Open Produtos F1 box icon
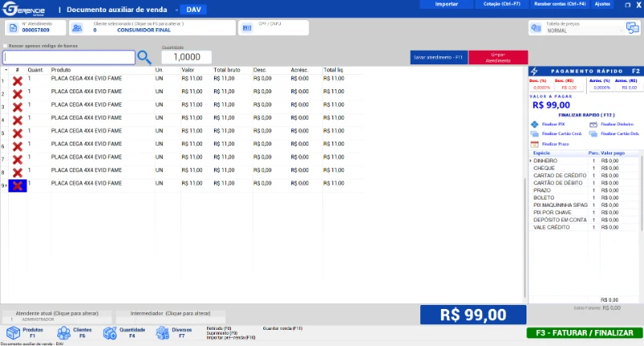Viewport: 644px width, 346px height. (x=13, y=333)
